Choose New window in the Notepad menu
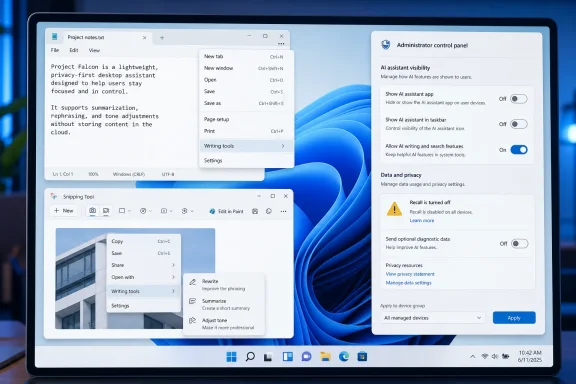 tap(246, 68)
